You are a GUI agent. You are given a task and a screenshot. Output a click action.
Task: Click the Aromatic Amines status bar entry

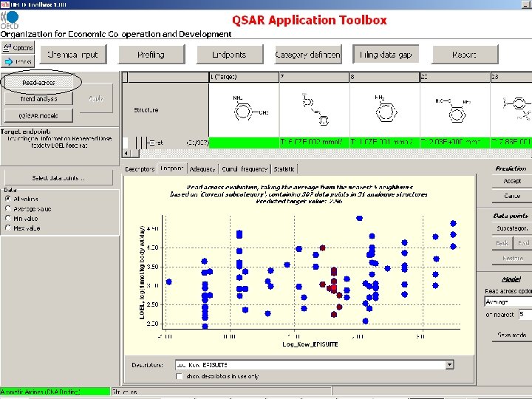coord(55,392)
